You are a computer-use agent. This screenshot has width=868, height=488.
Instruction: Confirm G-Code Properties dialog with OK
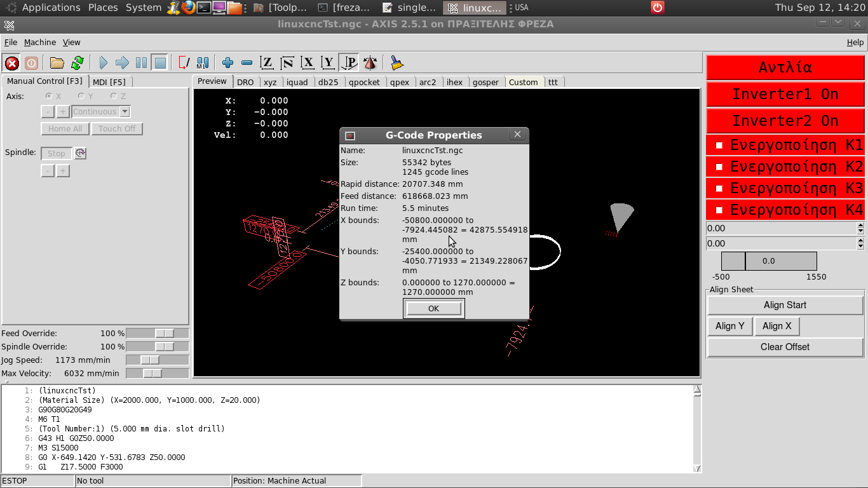tap(434, 308)
